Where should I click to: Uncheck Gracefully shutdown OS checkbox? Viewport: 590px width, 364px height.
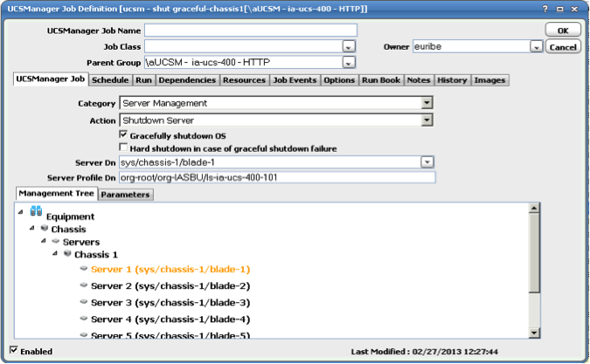[x=123, y=136]
